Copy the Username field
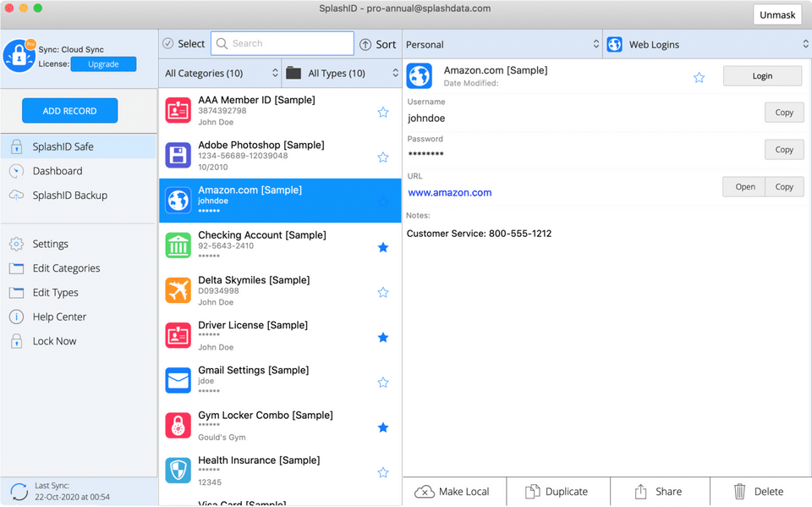The height and width of the screenshot is (507, 812). 784,113
